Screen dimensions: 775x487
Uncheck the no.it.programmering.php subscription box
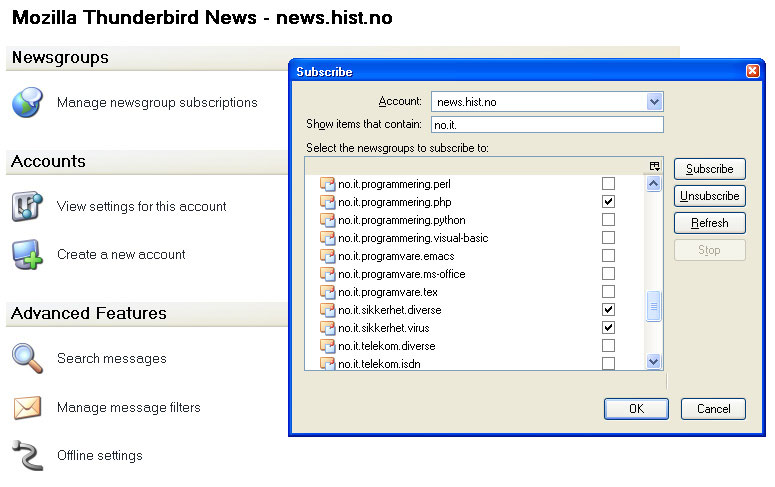[608, 202]
